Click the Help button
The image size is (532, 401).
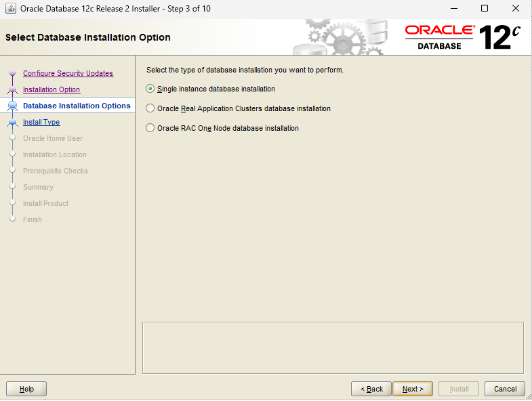pyautogui.click(x=26, y=389)
